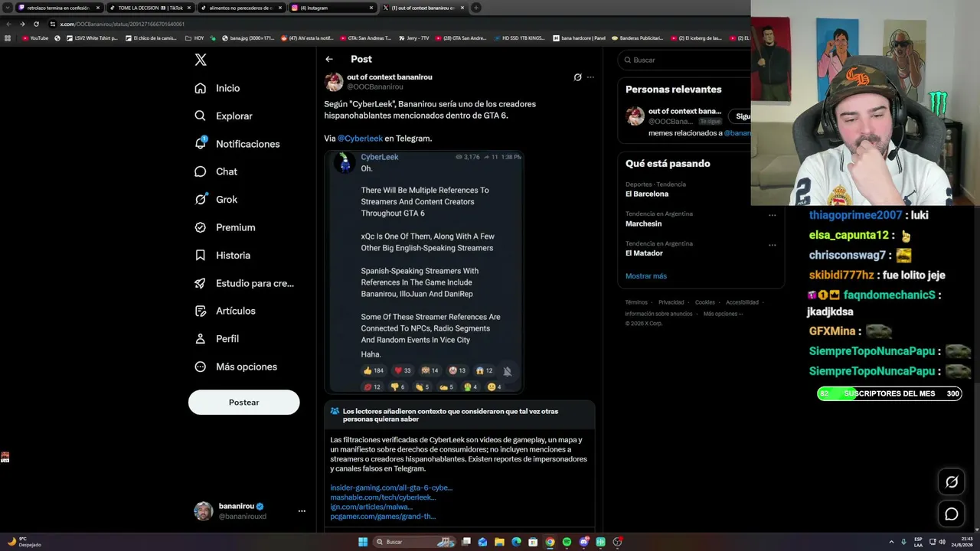Open Estudio para creadores
980x551 pixels.
pyautogui.click(x=244, y=283)
